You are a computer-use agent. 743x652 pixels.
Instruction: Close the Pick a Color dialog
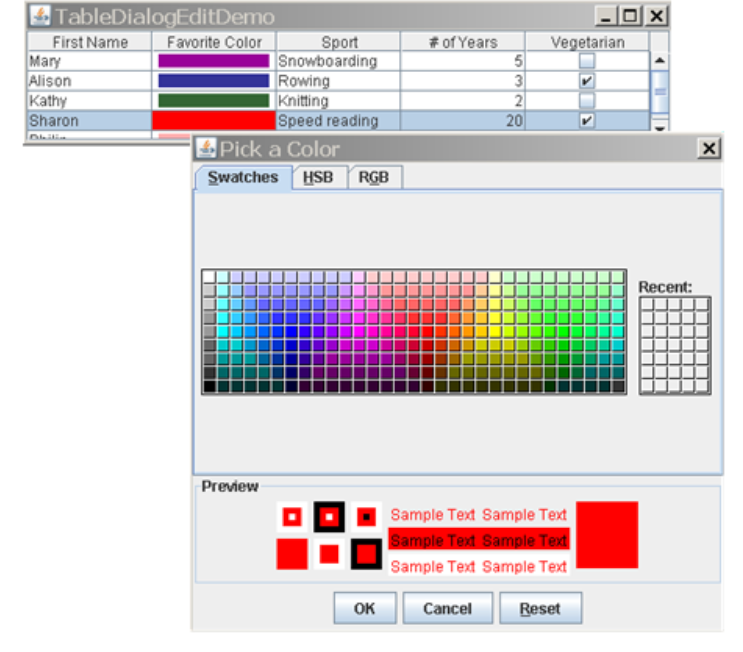[709, 148]
